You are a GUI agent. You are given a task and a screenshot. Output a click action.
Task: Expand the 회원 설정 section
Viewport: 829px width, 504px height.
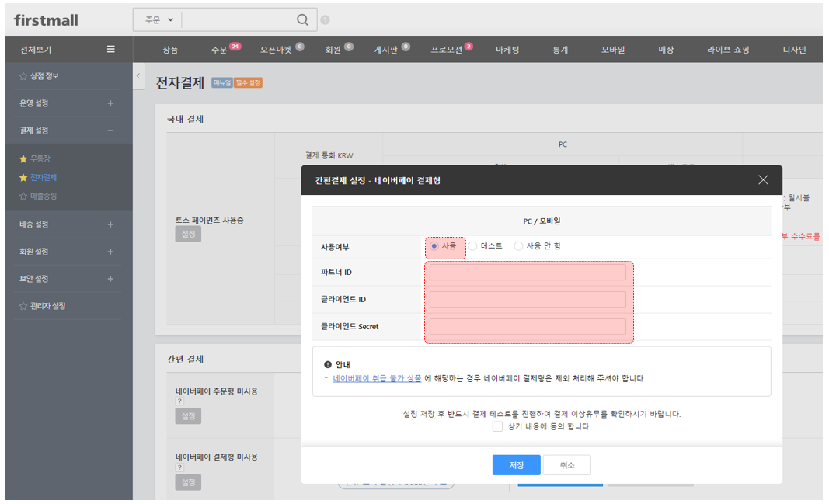point(110,252)
